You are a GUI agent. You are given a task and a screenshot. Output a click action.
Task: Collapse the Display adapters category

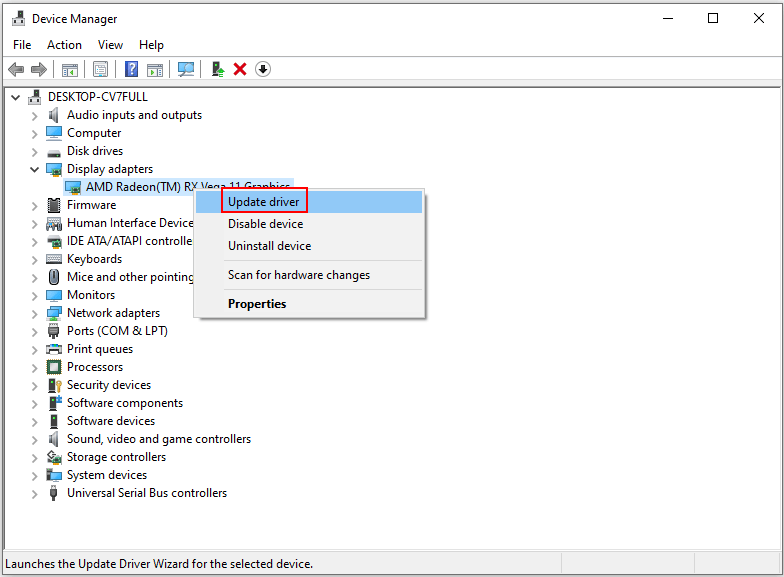click(x=34, y=170)
